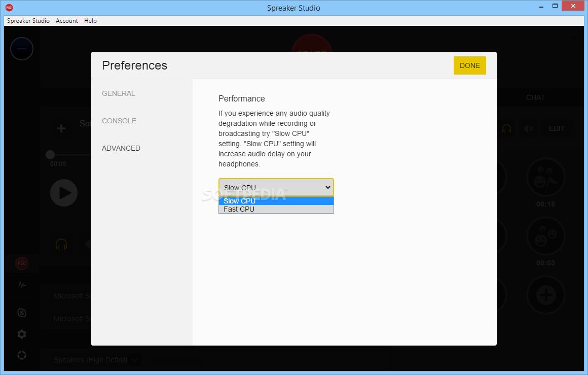Switch to the CHAT tab
The width and height of the screenshot is (588, 375).
click(x=535, y=97)
